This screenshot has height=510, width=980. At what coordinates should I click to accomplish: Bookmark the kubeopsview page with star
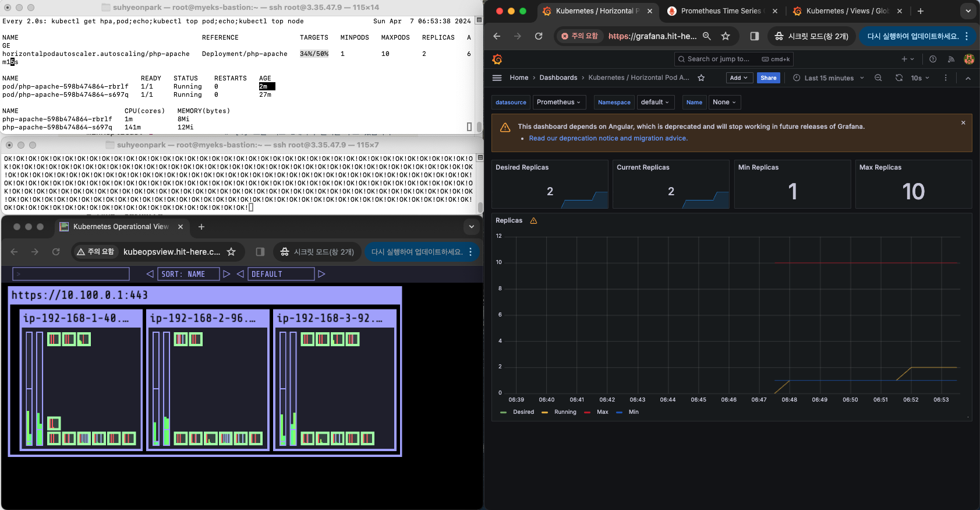(231, 252)
